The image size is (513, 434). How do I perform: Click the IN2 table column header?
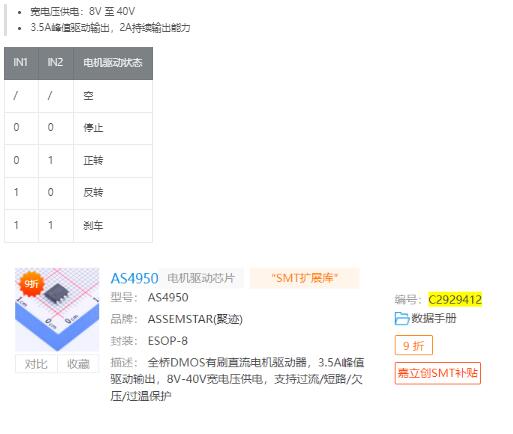[55, 63]
